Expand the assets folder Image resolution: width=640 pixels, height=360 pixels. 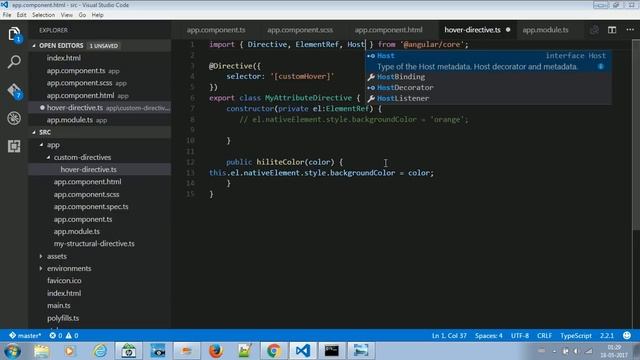[41, 256]
